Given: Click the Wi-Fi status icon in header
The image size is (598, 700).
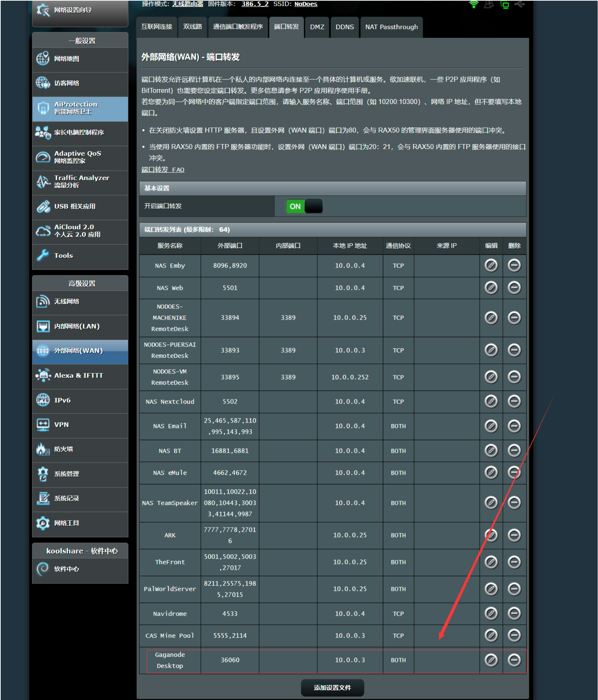Looking at the screenshot, I should point(474,5).
